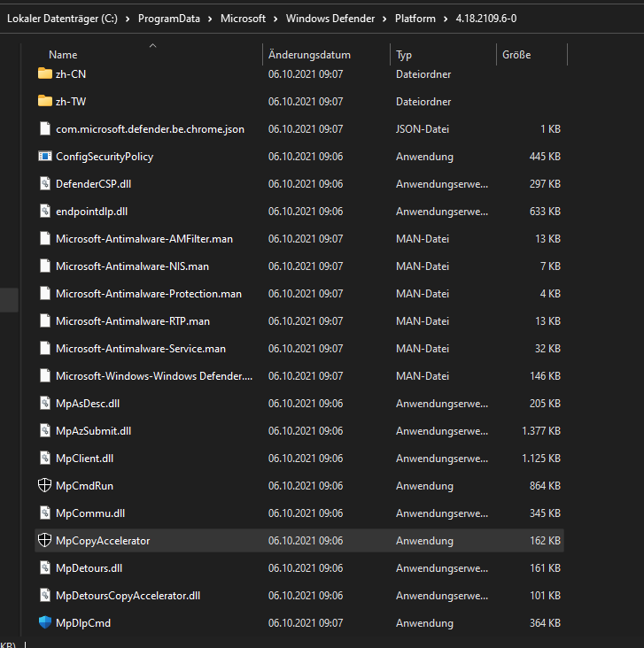Click the MpCmdRun shield icon
The height and width of the screenshot is (648, 644).
click(45, 486)
